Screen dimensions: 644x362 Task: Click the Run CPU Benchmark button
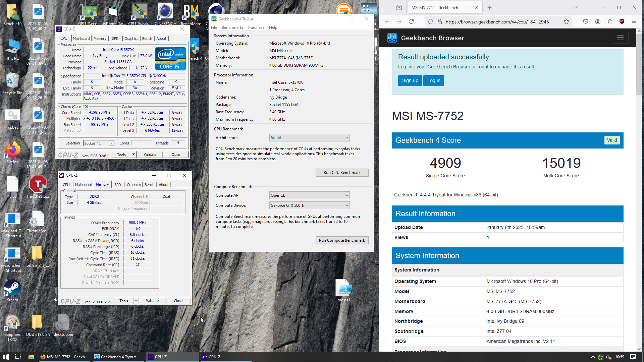coord(342,173)
